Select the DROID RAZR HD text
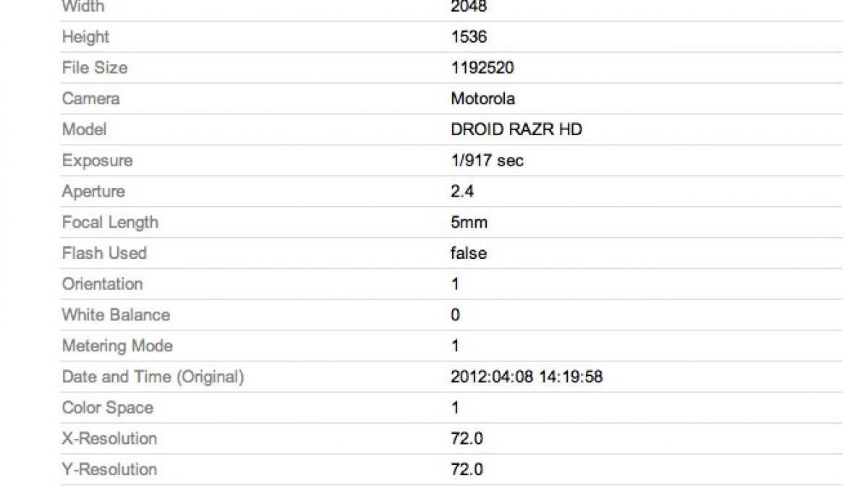 (516, 129)
